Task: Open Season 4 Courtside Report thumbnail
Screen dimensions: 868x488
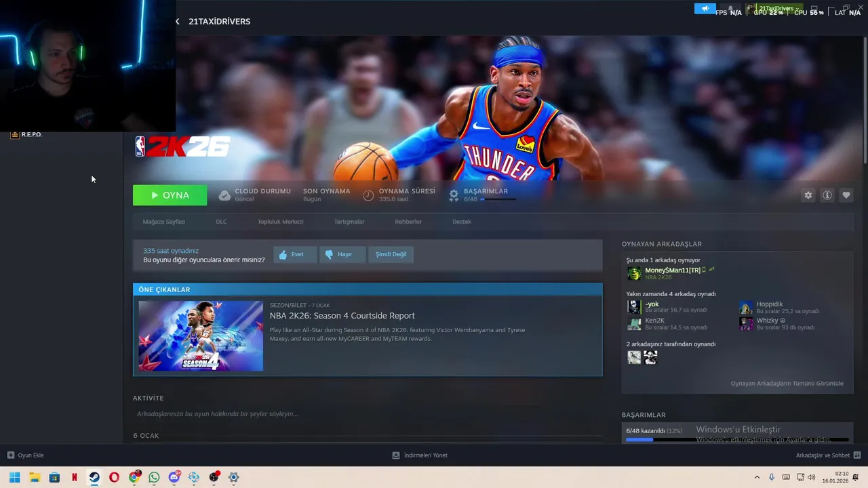Action: [201, 336]
